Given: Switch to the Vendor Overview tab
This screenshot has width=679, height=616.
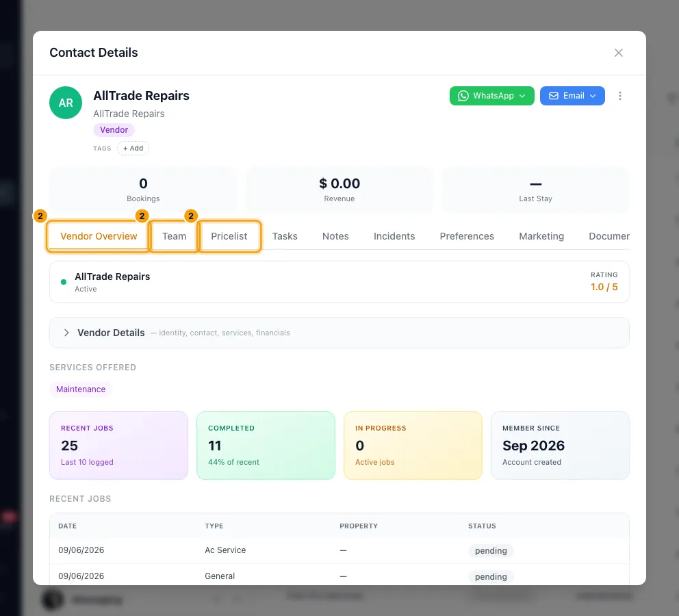Looking at the screenshot, I should click(x=99, y=236).
